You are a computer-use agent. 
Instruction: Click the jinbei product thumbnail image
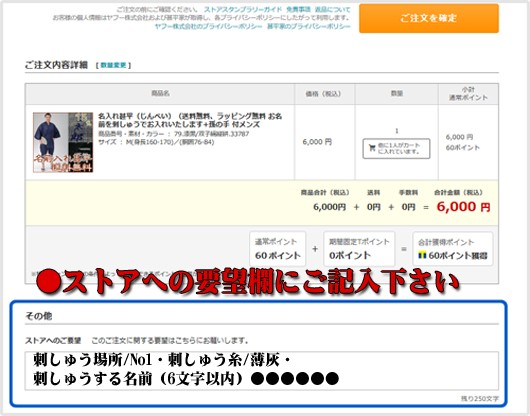pos(63,142)
